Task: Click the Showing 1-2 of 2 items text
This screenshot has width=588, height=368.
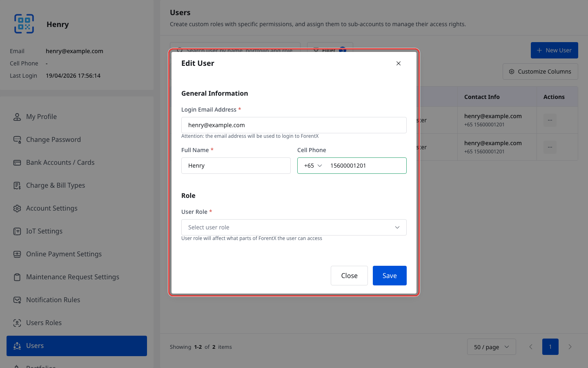Action: click(x=201, y=347)
